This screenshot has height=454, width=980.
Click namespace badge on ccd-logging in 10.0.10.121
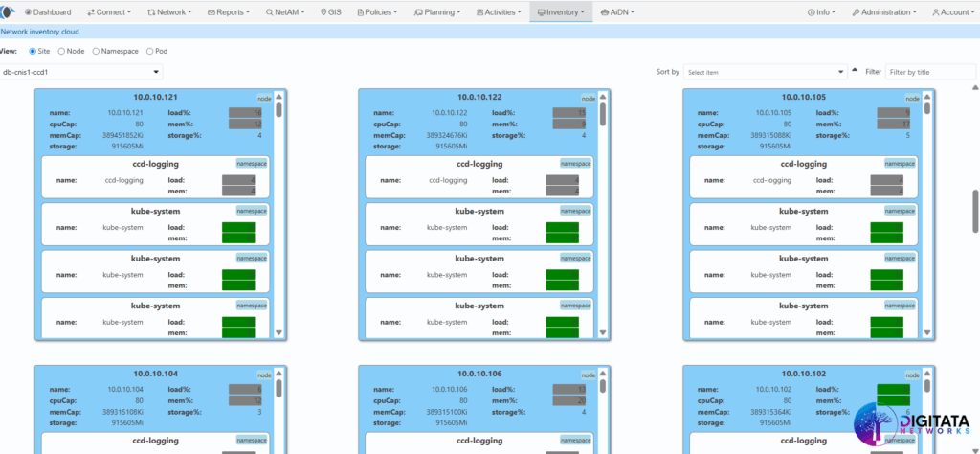[251, 164]
